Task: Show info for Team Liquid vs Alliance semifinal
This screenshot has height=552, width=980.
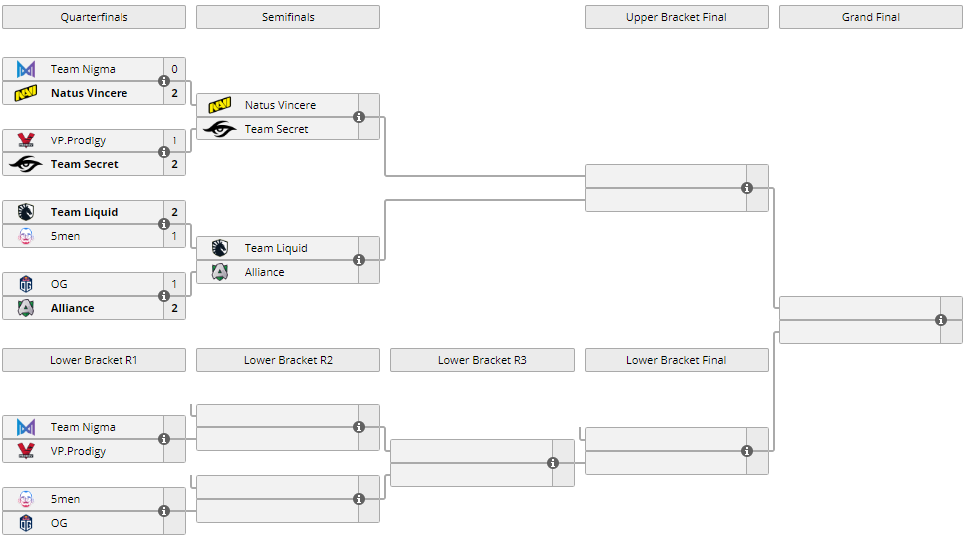Action: tap(359, 260)
